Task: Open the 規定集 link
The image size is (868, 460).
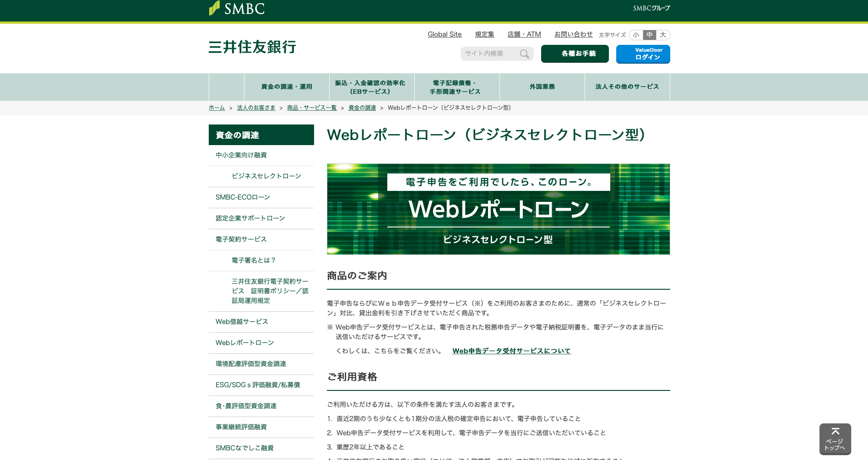Action: [484, 34]
